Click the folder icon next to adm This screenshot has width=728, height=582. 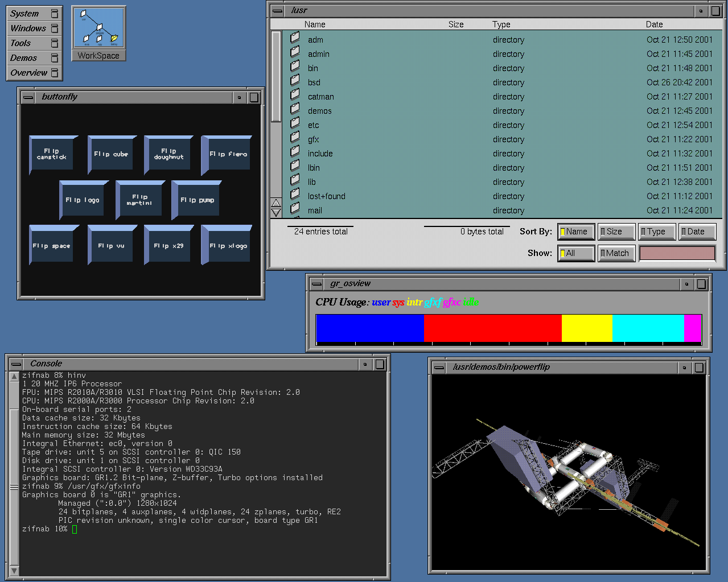coord(295,38)
